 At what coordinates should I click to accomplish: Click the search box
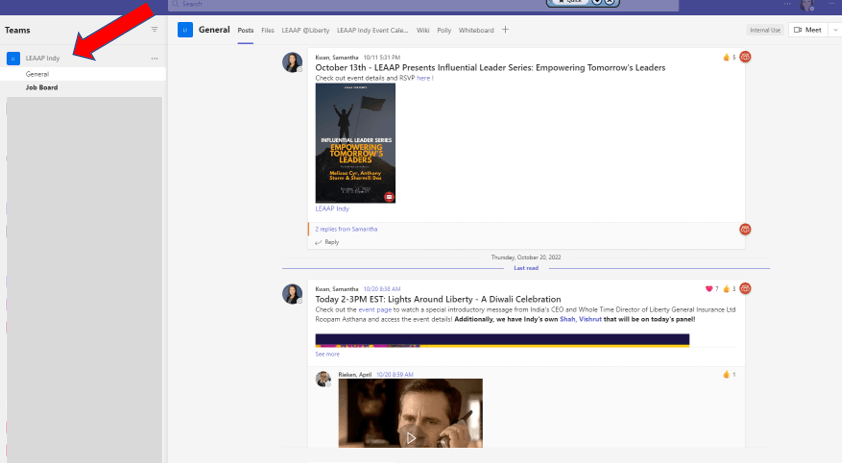423,5
